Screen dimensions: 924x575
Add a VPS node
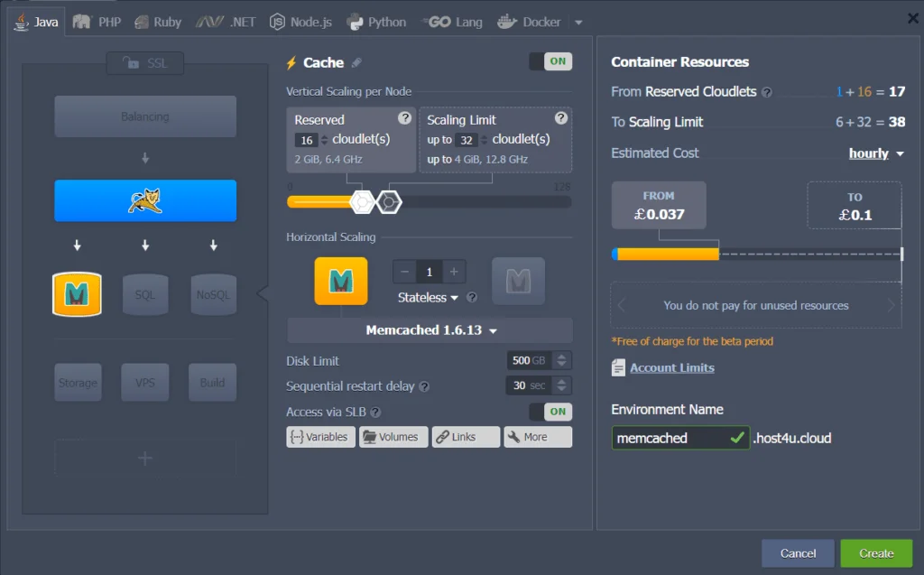tap(145, 383)
